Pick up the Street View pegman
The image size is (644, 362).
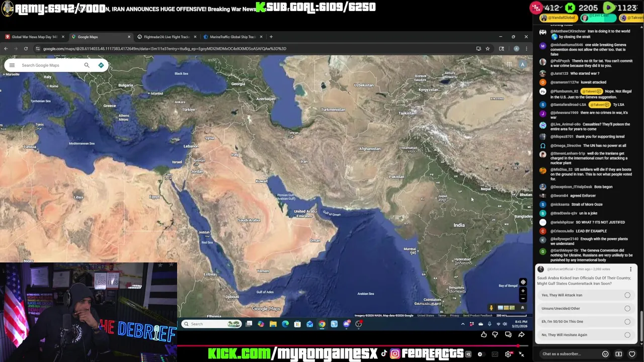point(491,308)
